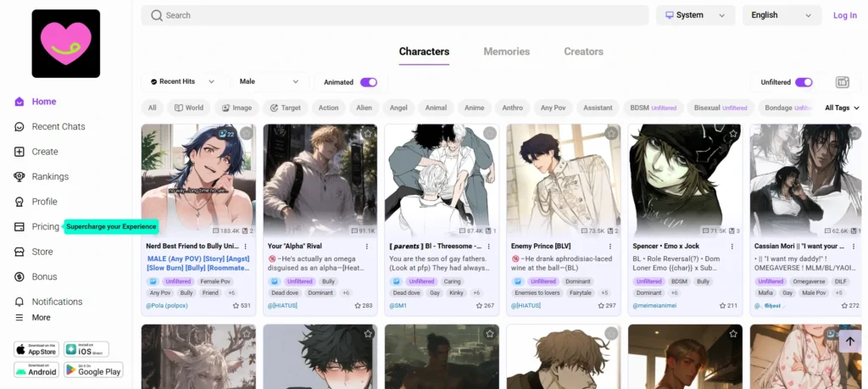Open Nerd Best Friend character thumbnail
The height and width of the screenshot is (389, 868).
pyautogui.click(x=198, y=181)
